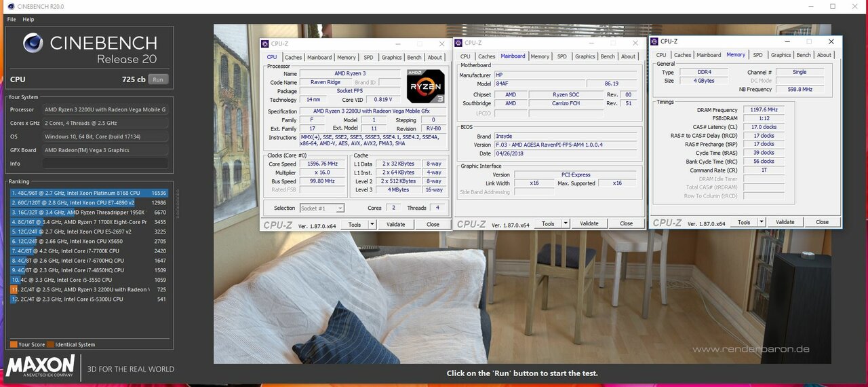Click the BIOS brand value Insyde

566,136
